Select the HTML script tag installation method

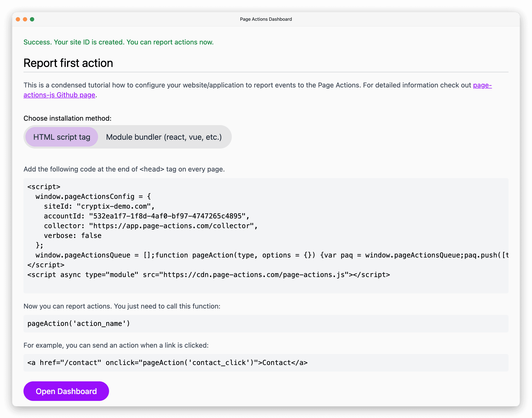pyautogui.click(x=62, y=137)
